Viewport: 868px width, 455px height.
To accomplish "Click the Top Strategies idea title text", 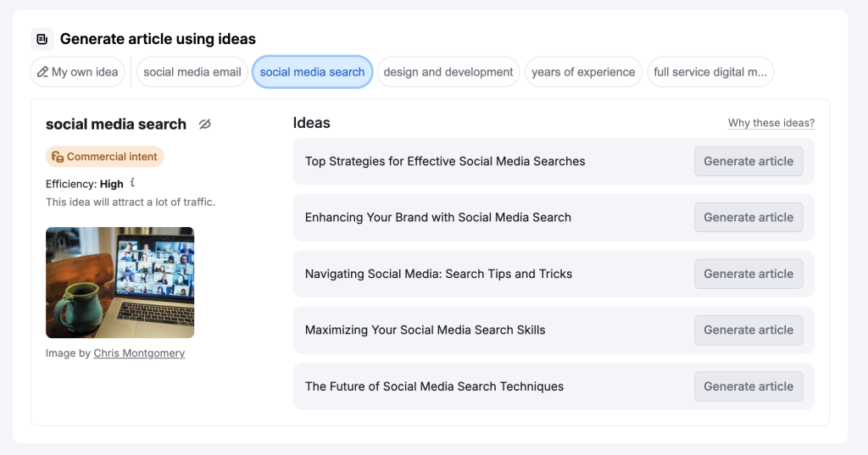I will click(x=445, y=161).
